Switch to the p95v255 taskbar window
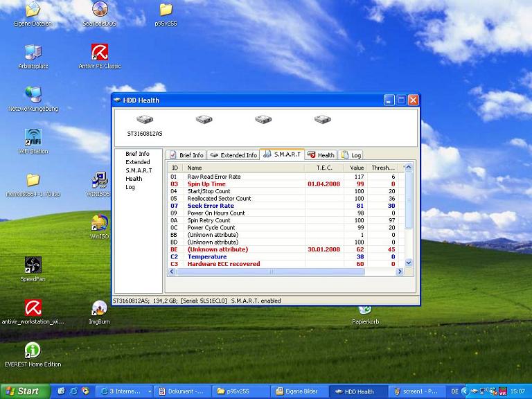Image resolution: width=532 pixels, height=399 pixels. (x=241, y=391)
